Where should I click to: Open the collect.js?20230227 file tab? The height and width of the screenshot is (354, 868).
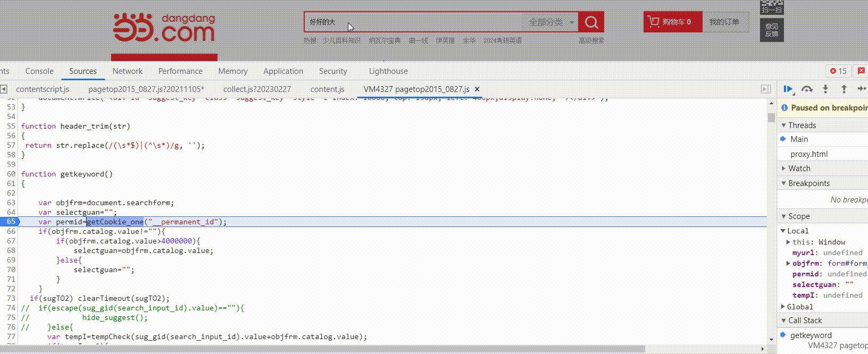tap(257, 89)
